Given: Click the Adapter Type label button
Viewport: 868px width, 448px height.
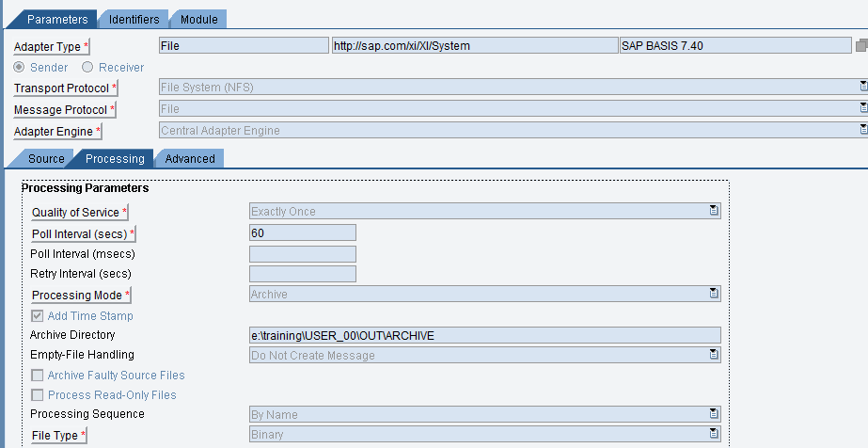Looking at the screenshot, I should coord(52,47).
